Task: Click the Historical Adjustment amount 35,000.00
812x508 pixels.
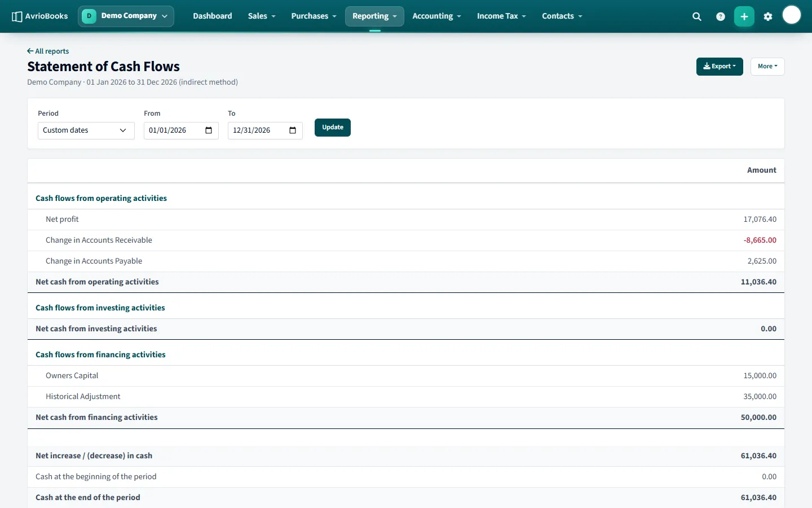Action: [x=760, y=397]
